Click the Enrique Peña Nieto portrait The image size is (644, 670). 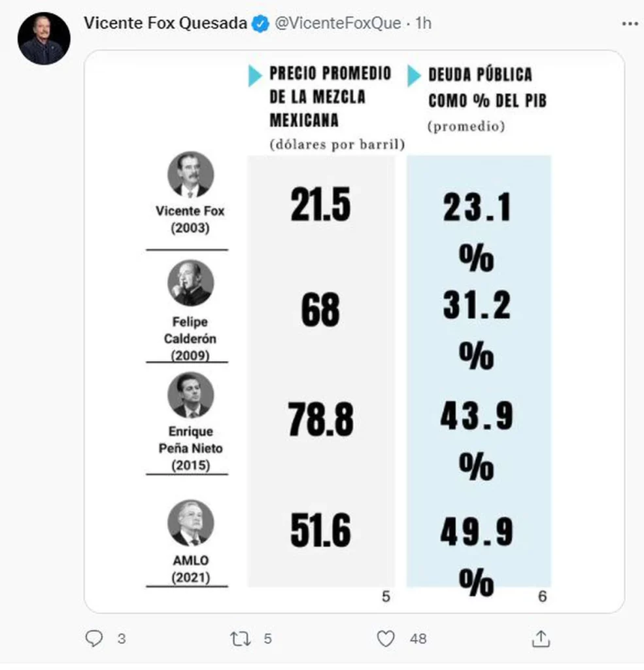click(x=190, y=395)
